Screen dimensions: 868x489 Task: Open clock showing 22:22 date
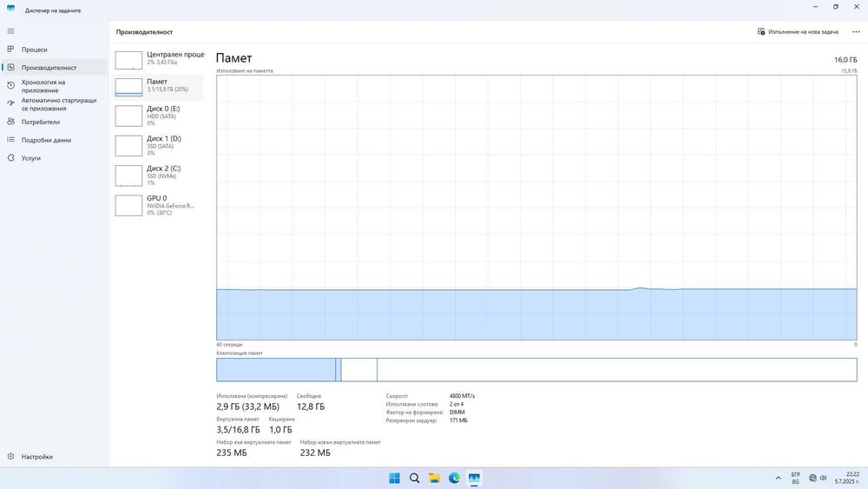847,478
